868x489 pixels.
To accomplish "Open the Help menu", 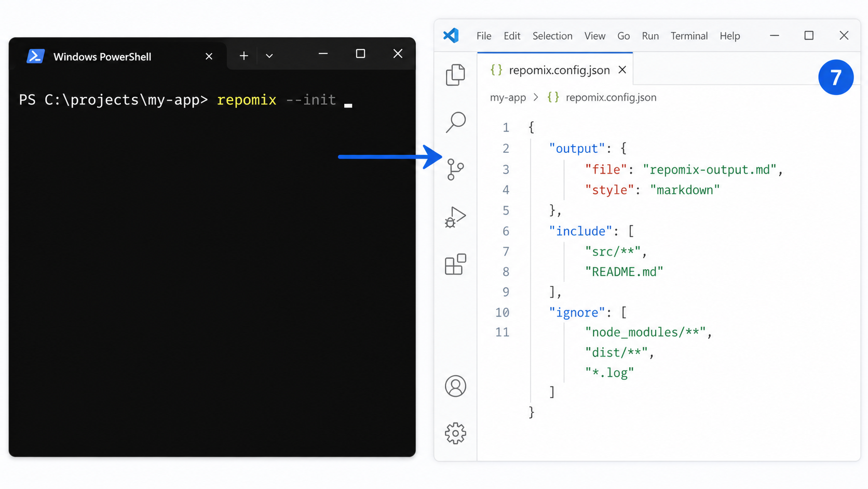I will (x=730, y=36).
